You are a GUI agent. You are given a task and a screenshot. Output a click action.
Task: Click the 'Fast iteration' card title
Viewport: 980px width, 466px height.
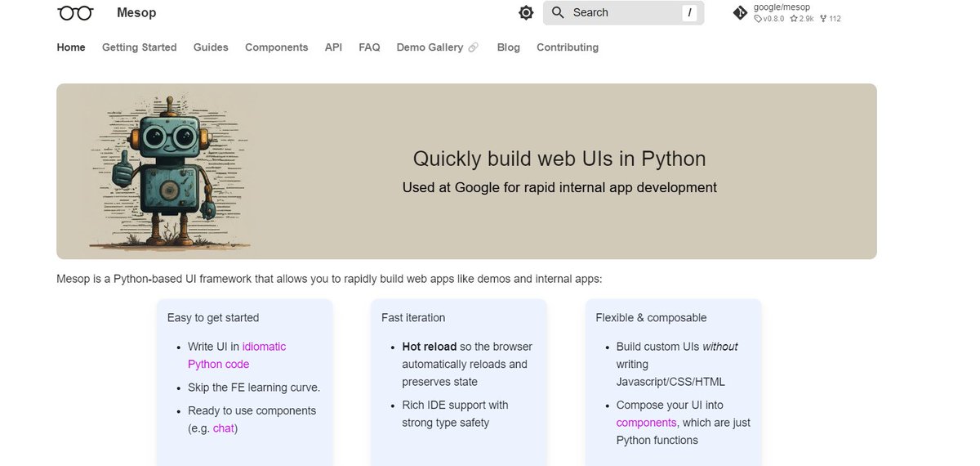click(413, 317)
